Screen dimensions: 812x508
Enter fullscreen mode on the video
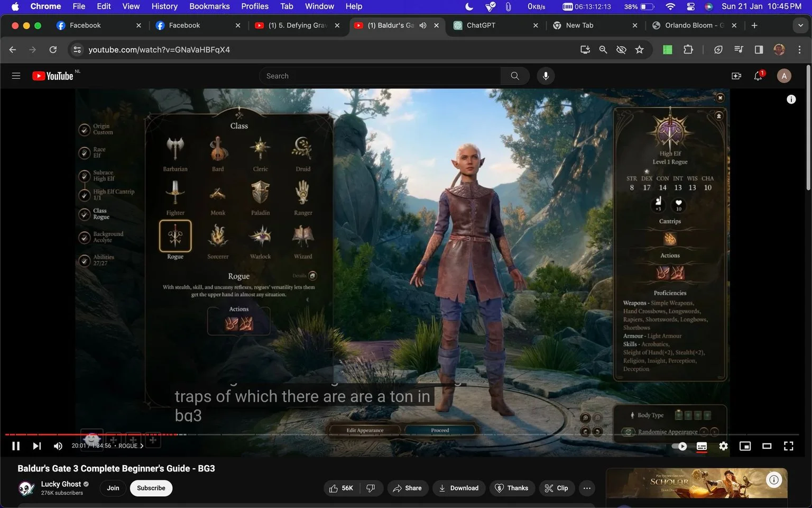pos(788,446)
